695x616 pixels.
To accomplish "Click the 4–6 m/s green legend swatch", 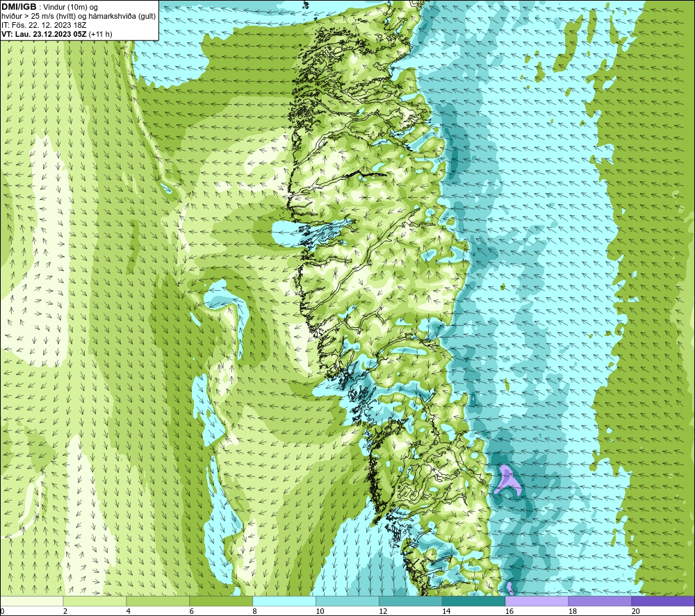I will point(158,601).
